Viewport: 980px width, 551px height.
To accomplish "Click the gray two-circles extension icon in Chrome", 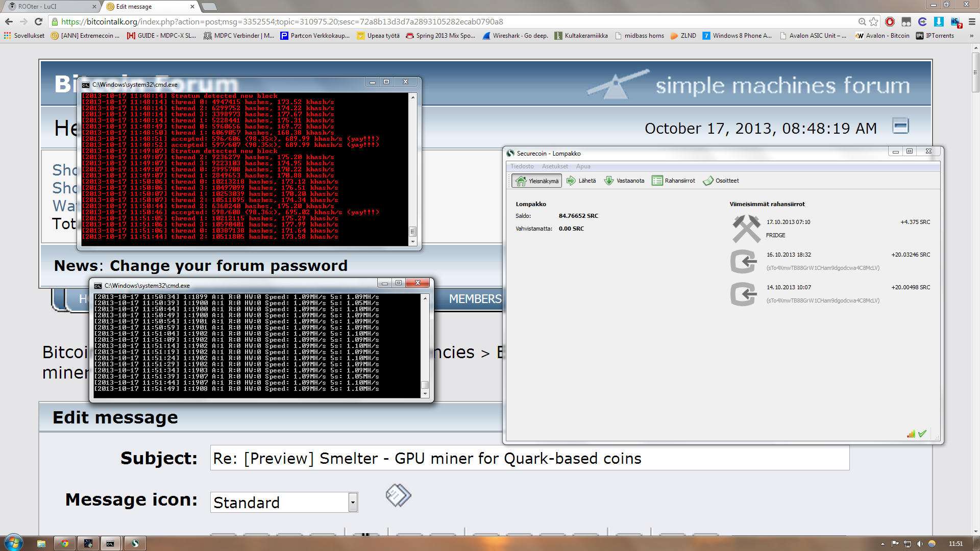I will coord(906,21).
